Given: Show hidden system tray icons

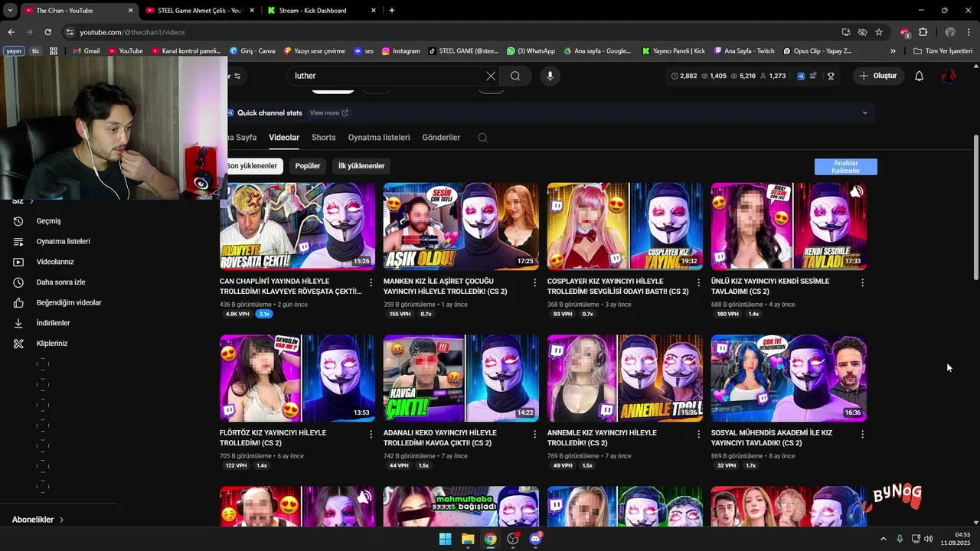Looking at the screenshot, I should coord(883,539).
